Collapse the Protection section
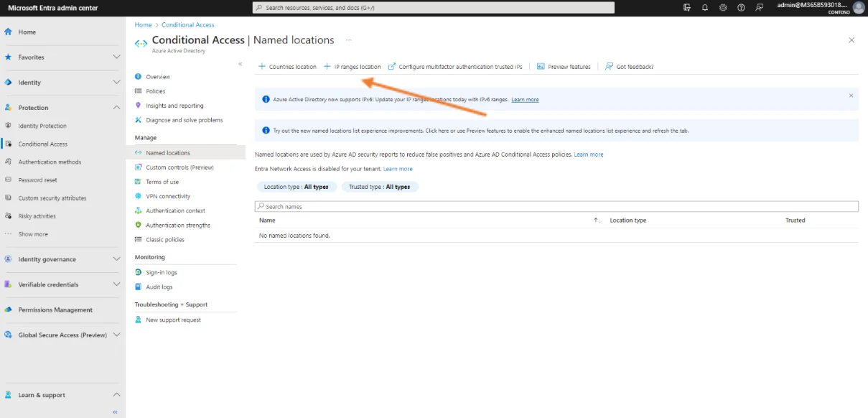This screenshot has width=868, height=418. [x=116, y=108]
